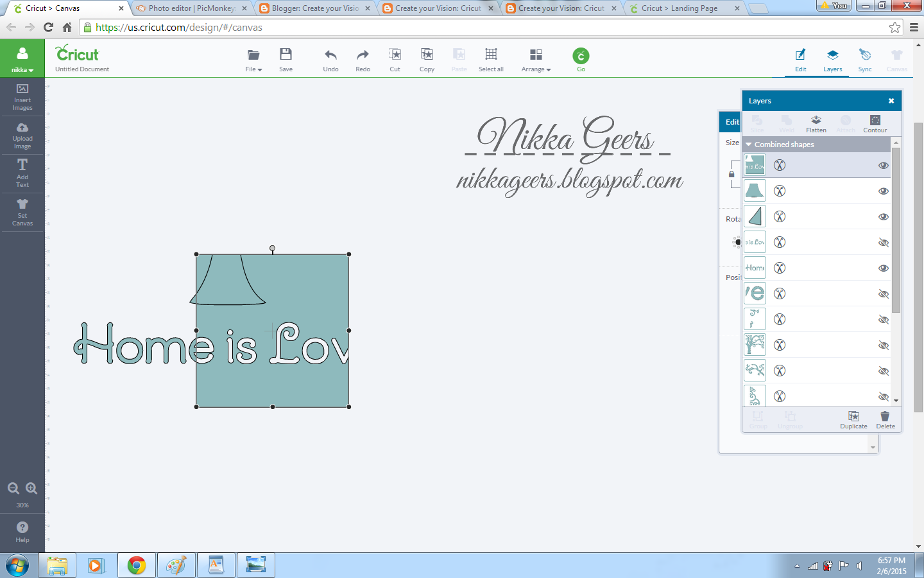924x578 pixels.
Task: Switch to the Layers tab
Action: pyautogui.click(x=832, y=60)
